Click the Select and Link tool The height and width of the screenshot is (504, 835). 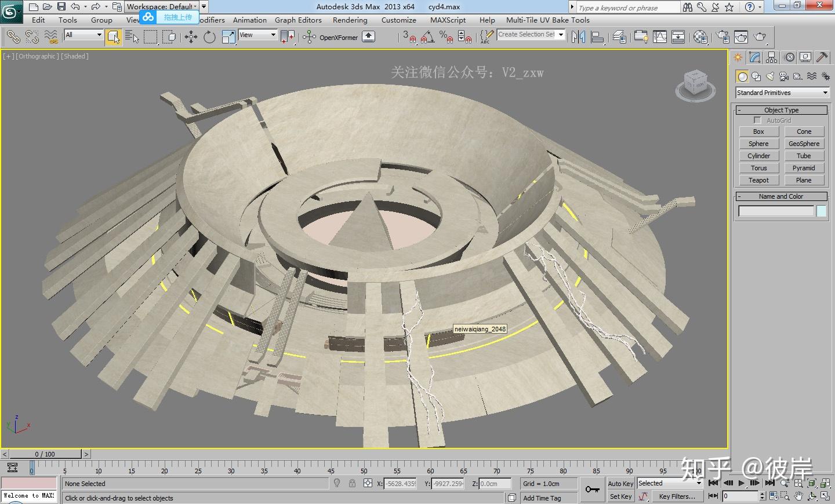[13, 37]
